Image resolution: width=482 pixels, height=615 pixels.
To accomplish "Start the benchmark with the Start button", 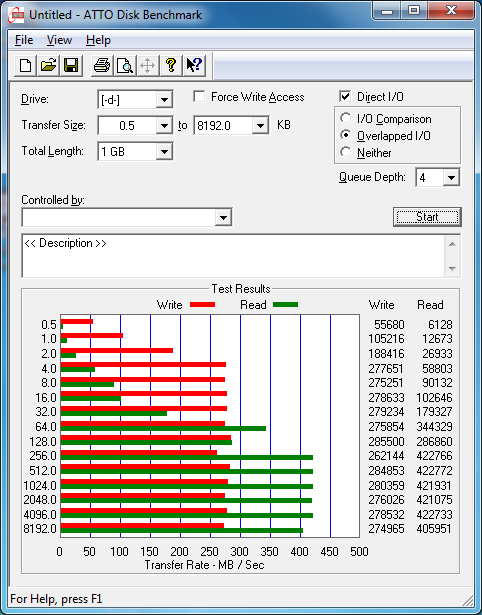I will tap(427, 217).
